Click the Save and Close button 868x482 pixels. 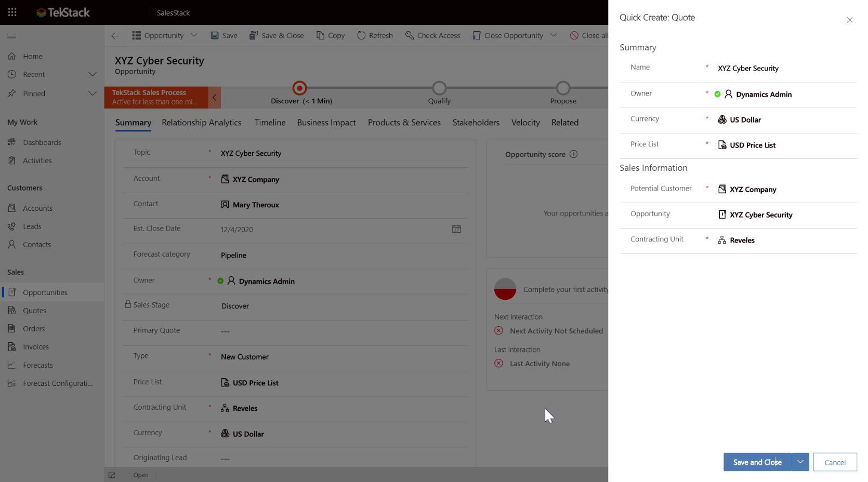click(757, 462)
